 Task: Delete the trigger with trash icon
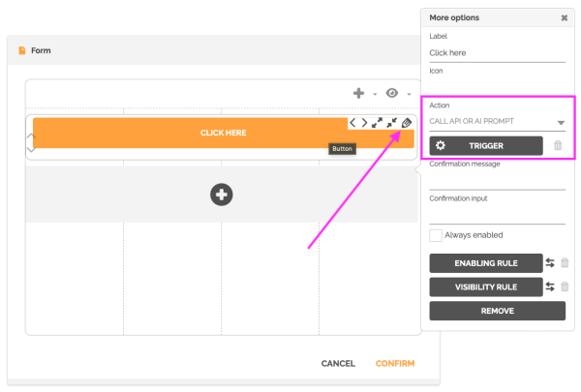point(558,145)
